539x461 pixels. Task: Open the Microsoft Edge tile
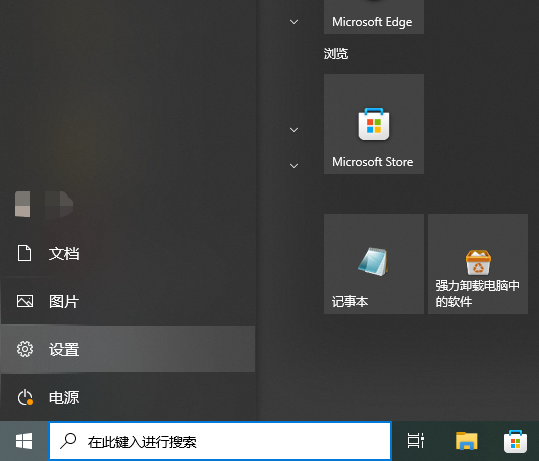coord(374,17)
